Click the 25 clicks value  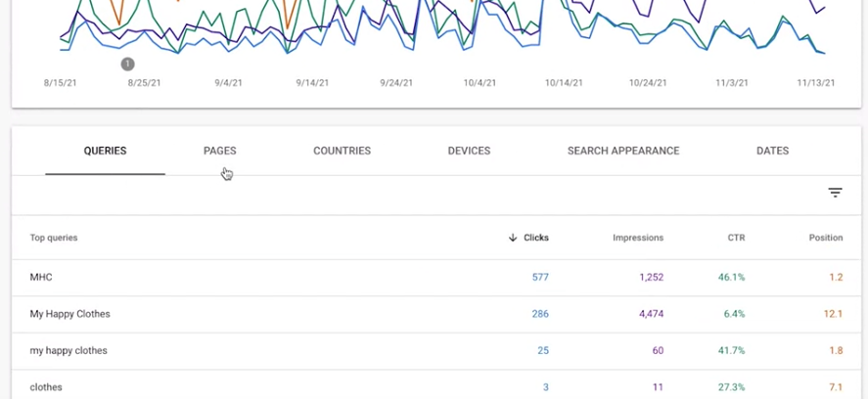[543, 350]
